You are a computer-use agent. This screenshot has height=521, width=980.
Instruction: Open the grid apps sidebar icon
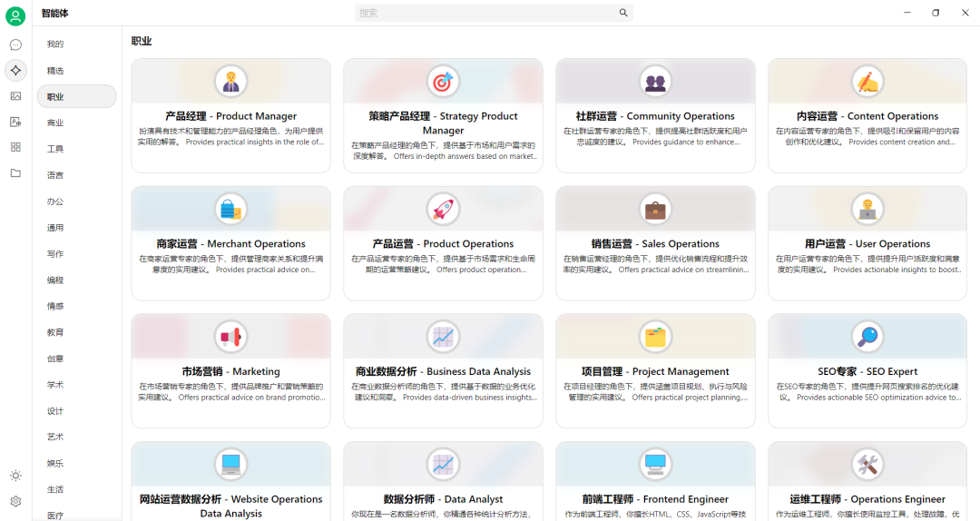click(15, 147)
